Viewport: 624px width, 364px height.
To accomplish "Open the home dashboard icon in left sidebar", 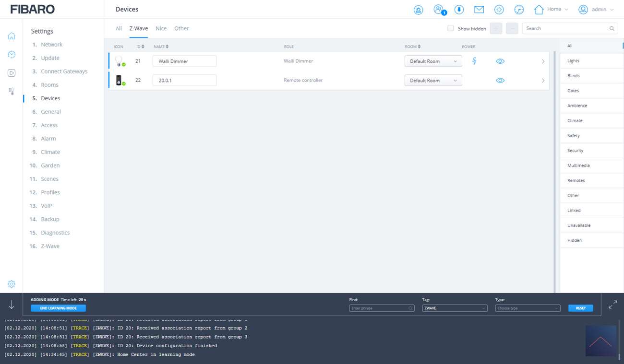I will [12, 36].
